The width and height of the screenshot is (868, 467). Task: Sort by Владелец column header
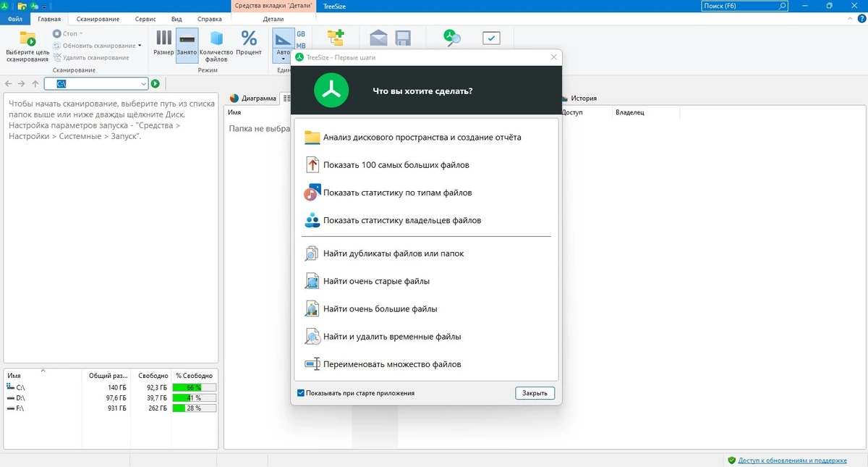click(630, 112)
